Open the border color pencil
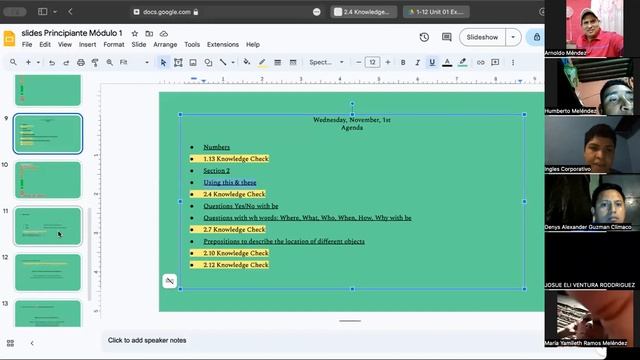 [262, 62]
